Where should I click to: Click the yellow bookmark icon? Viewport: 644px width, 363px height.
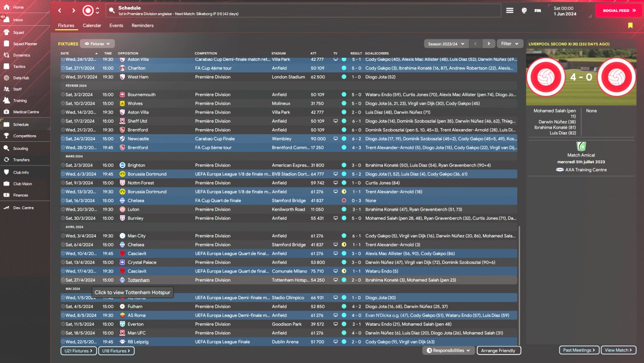coord(630,26)
